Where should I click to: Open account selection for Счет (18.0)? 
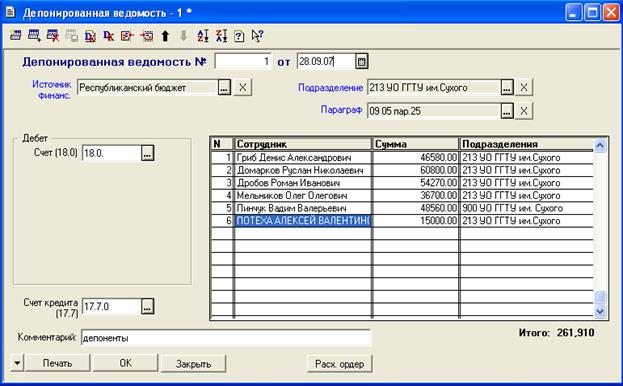(147, 153)
